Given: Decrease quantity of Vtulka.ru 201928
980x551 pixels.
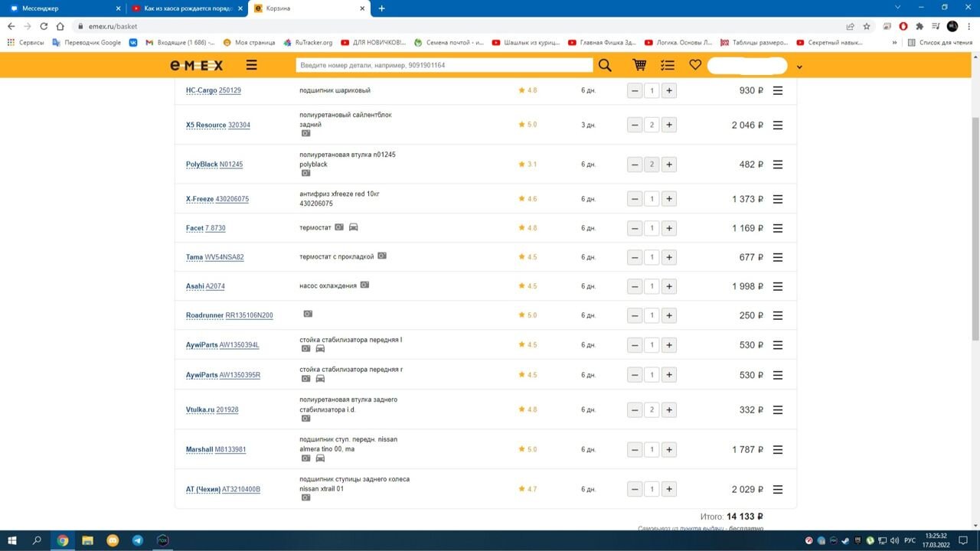Looking at the screenshot, I should point(635,410).
